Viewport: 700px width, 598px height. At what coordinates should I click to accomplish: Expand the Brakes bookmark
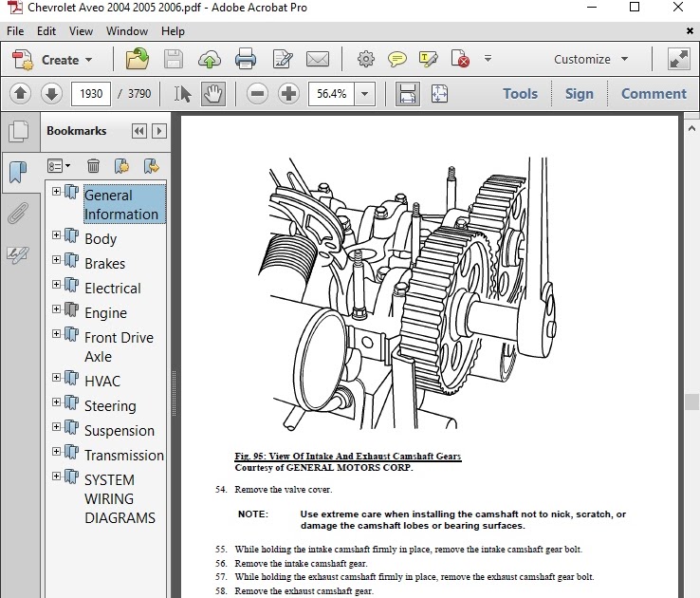point(56,259)
